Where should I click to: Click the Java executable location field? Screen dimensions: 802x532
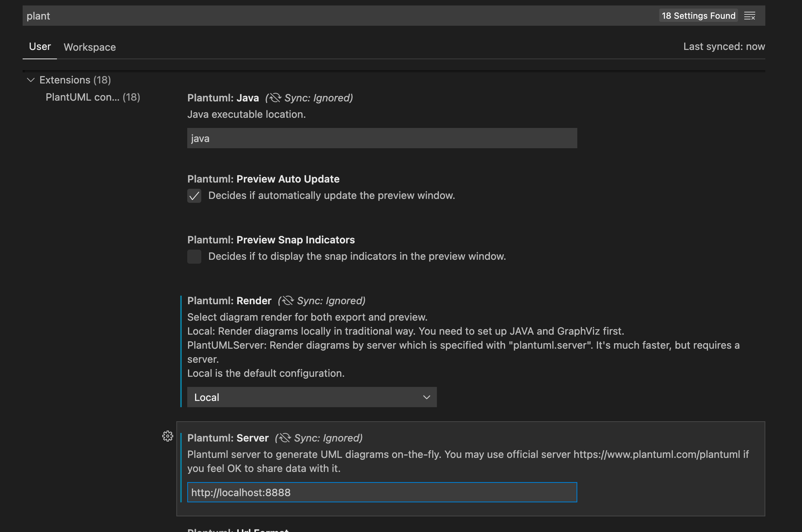382,138
